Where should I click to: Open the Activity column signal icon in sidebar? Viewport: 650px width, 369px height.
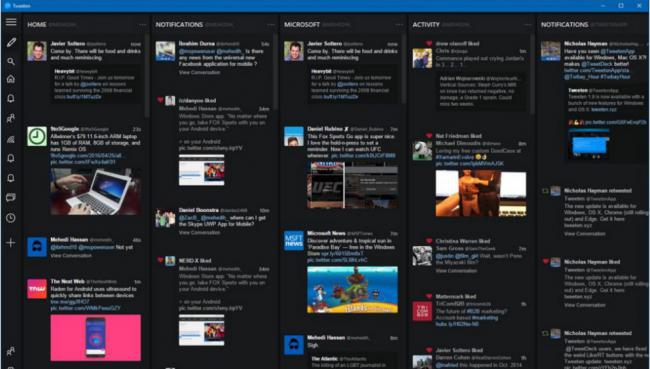click(11, 139)
